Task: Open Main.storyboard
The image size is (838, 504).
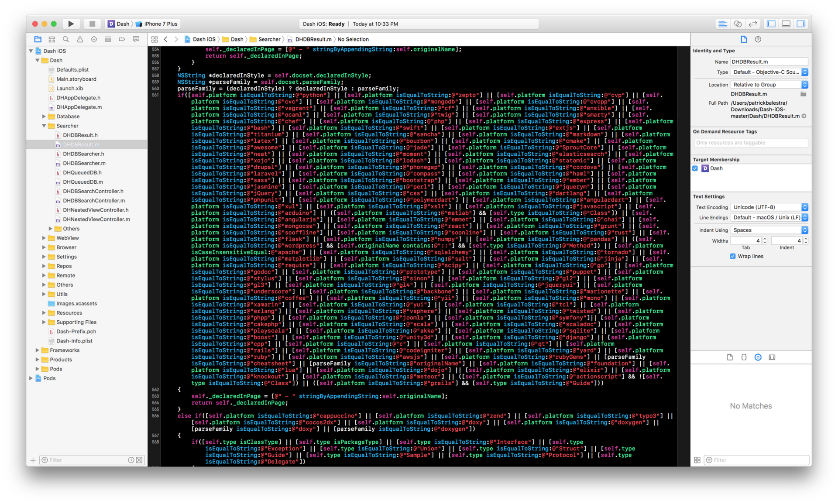Action: pos(76,79)
